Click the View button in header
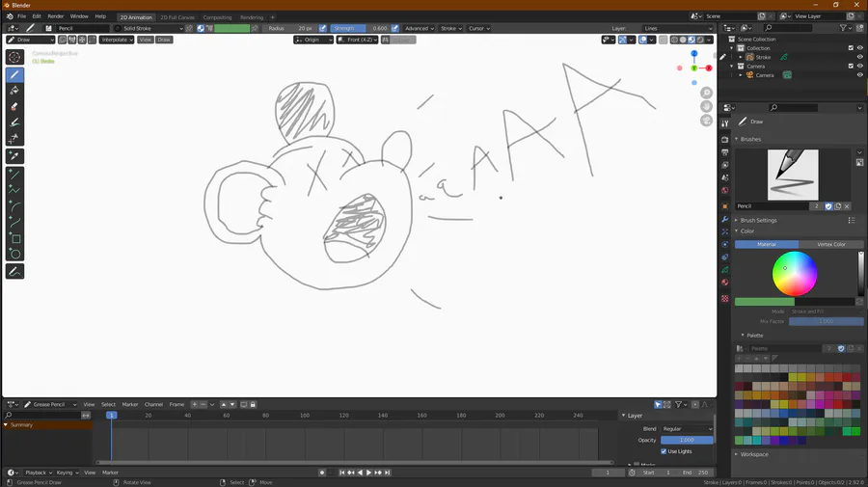 pos(145,40)
